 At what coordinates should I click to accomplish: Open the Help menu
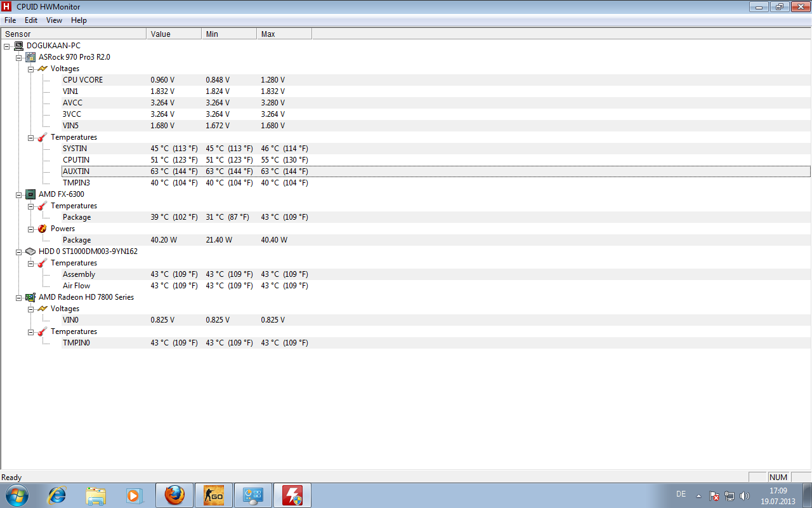coord(79,20)
